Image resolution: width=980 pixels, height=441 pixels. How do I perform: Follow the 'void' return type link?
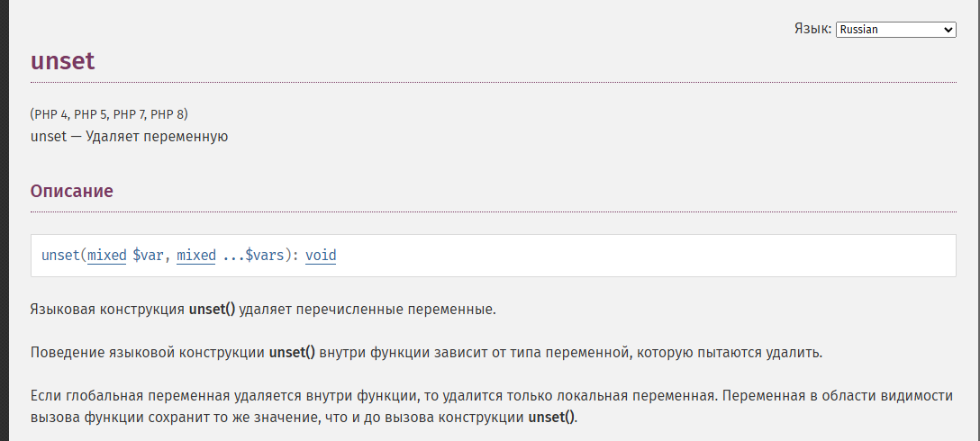(x=321, y=256)
